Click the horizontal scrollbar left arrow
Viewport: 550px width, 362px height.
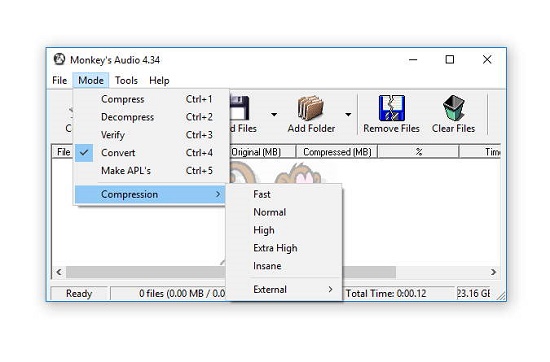click(x=59, y=272)
